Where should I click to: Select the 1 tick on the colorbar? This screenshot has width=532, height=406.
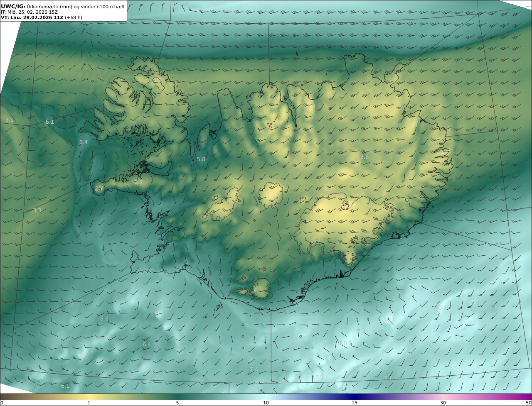(89, 403)
